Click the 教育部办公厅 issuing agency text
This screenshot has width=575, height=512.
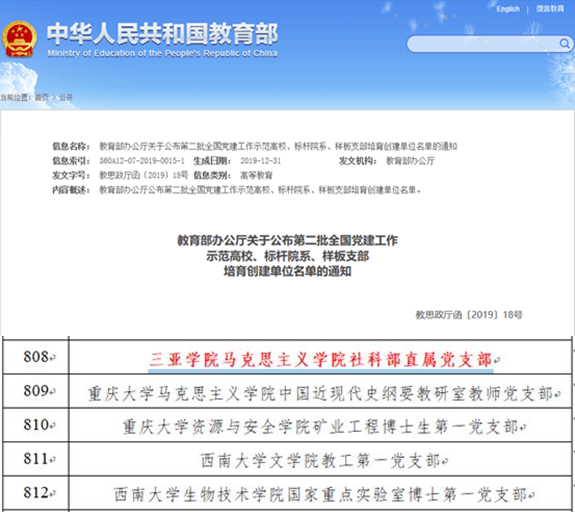coord(410,161)
